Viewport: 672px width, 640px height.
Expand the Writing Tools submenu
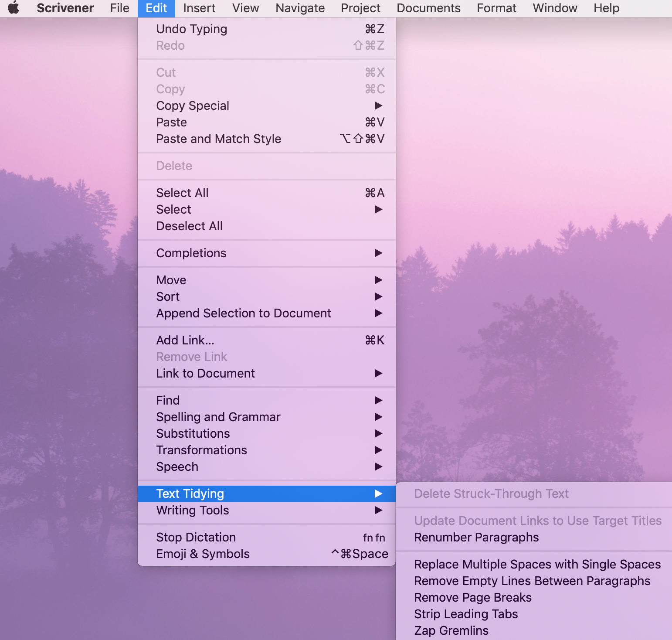coord(267,510)
